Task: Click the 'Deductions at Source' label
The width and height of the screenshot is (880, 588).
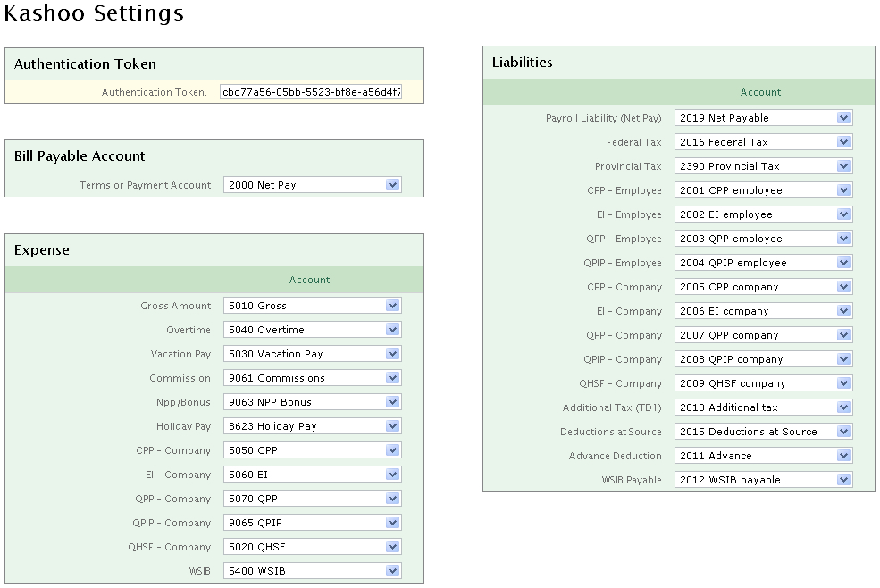Action: pos(611,432)
